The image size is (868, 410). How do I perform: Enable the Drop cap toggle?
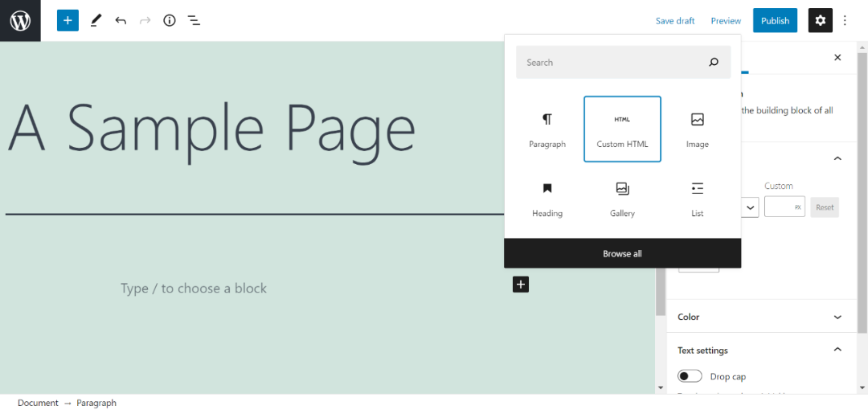[x=690, y=376]
